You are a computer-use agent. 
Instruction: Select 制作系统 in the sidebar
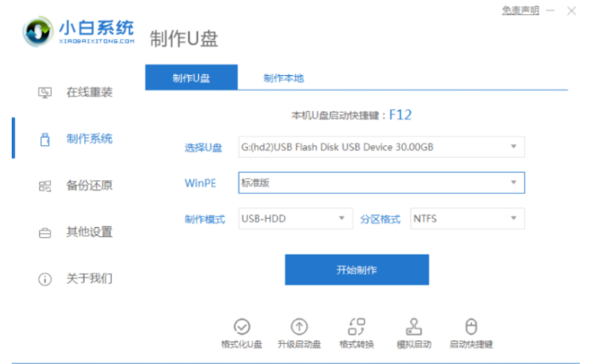(89, 139)
